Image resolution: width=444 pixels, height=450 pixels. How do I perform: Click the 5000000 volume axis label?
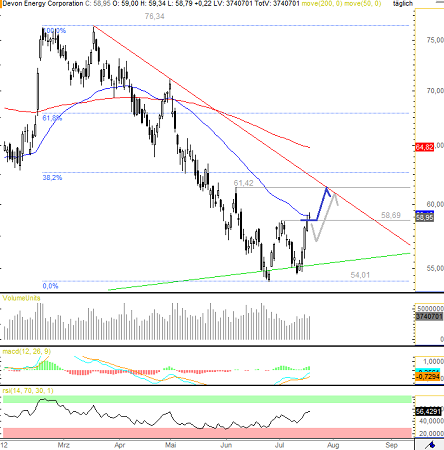pos(430,308)
